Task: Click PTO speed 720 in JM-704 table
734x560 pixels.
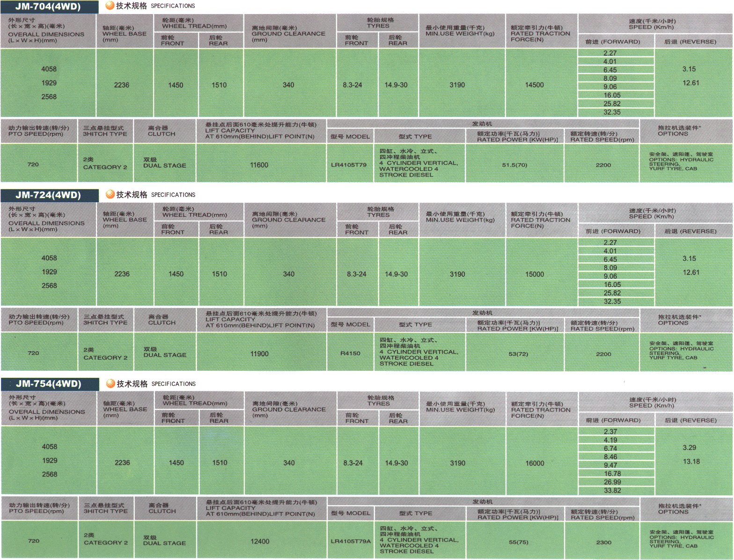Action: (33, 165)
